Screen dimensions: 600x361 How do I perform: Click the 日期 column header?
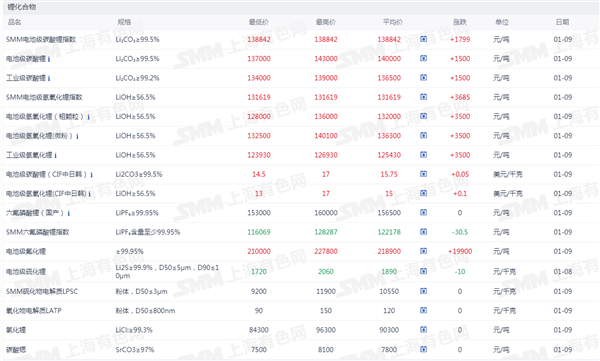click(562, 22)
